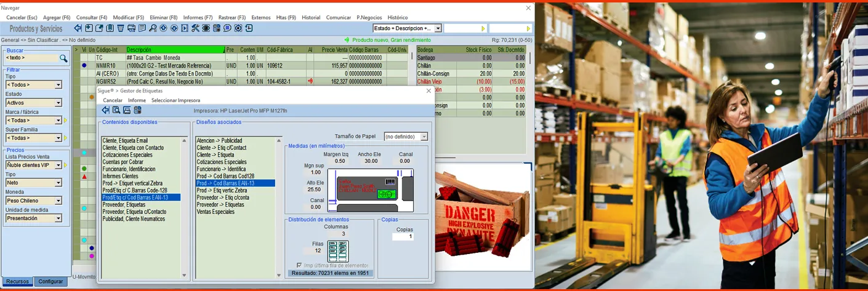Open the Seleccionar Impresora menu
Viewport: 868px width, 291px height.
(x=175, y=100)
